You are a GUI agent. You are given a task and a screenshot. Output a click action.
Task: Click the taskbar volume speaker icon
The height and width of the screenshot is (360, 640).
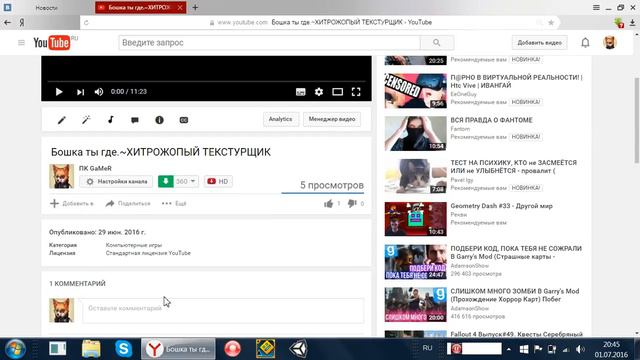tap(580, 349)
